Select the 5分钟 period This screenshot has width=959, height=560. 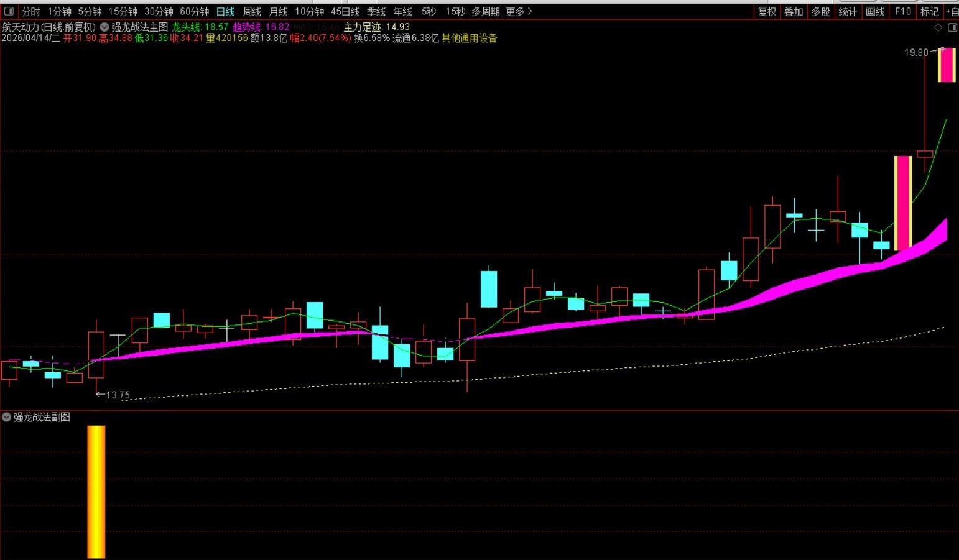pyautogui.click(x=90, y=11)
